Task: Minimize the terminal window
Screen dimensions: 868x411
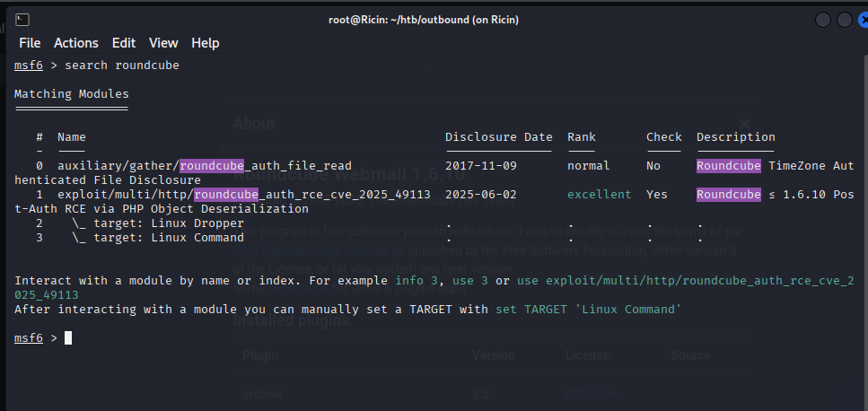Action: coord(823,20)
